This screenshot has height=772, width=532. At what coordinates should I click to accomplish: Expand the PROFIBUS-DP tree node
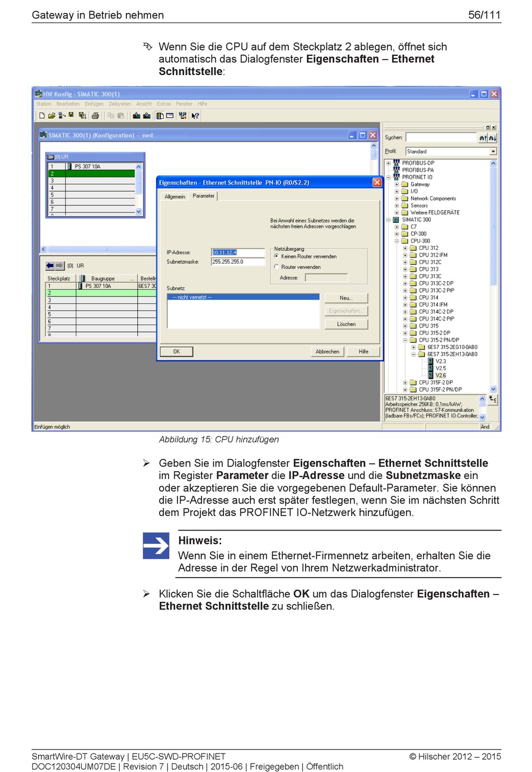388,163
